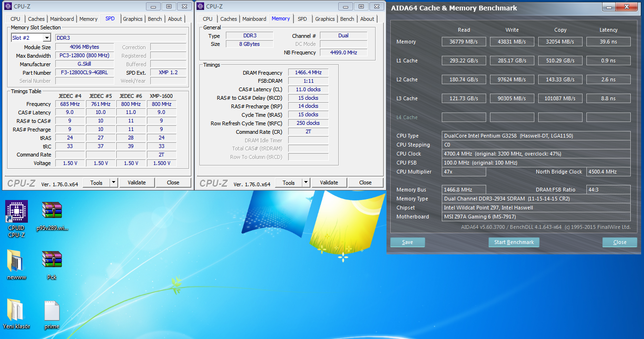Click the Tools button in the Memory window
The image size is (644, 339).
point(289,183)
